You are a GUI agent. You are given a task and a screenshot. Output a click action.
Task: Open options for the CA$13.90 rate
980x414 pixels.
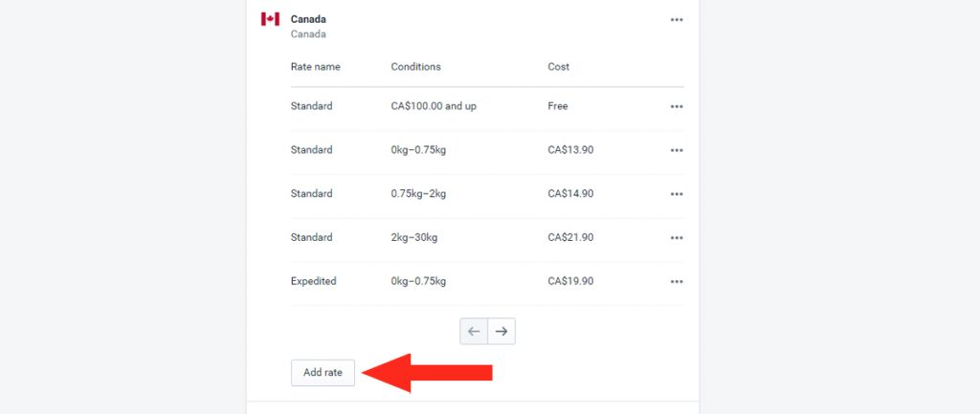tap(677, 150)
